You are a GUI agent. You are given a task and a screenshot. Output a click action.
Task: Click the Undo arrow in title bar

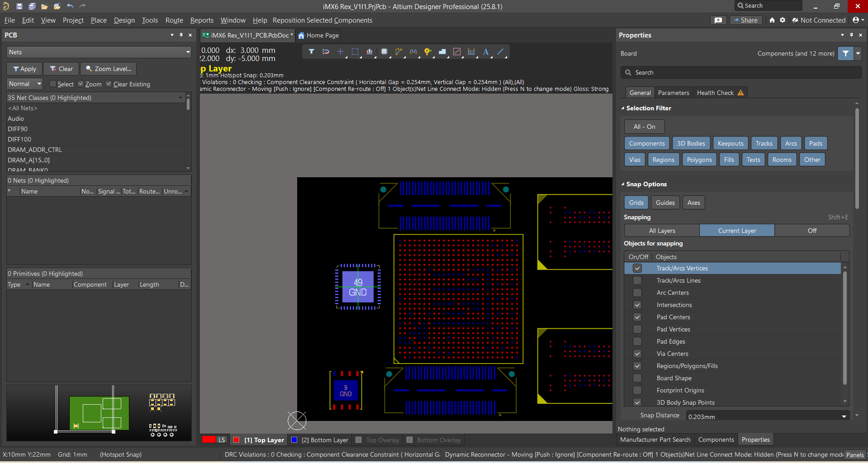70,6
